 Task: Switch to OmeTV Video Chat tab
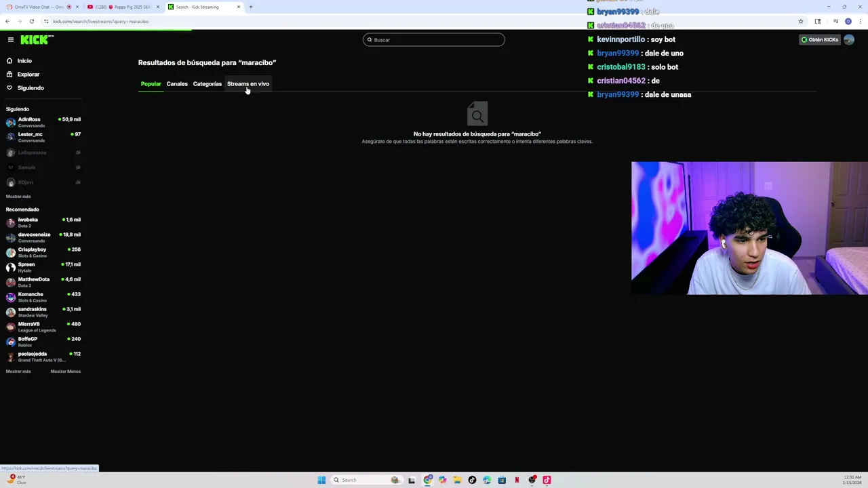(x=41, y=7)
